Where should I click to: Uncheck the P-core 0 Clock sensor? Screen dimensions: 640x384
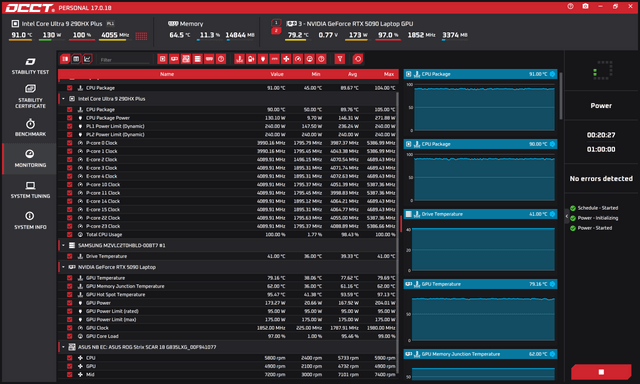point(69,143)
